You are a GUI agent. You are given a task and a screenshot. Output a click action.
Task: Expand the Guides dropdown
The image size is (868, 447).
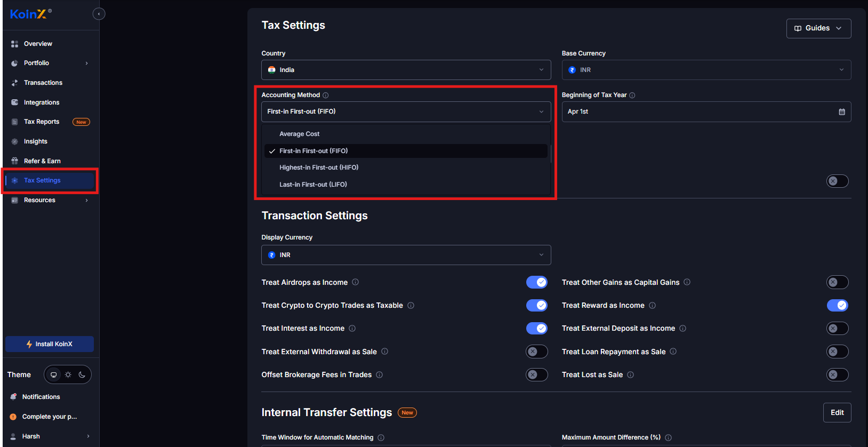coord(818,28)
